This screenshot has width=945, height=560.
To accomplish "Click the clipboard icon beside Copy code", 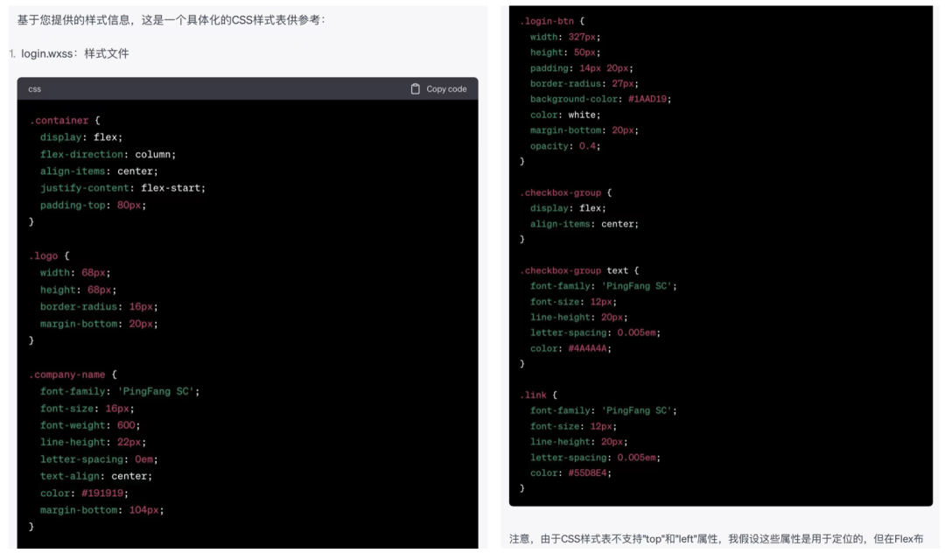I will 416,89.
